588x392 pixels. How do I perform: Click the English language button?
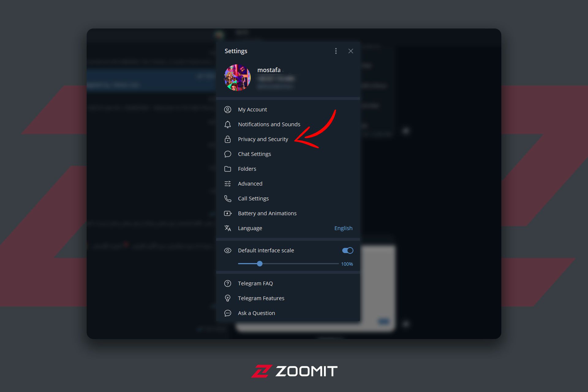click(343, 228)
